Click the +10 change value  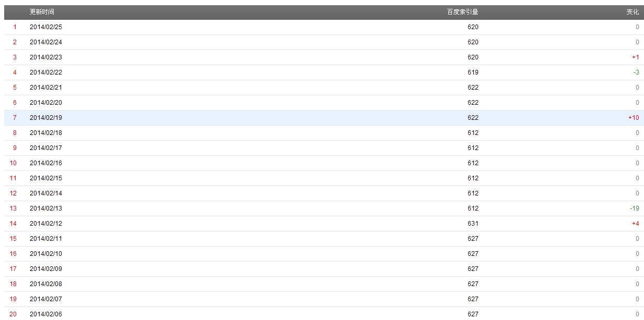634,118
